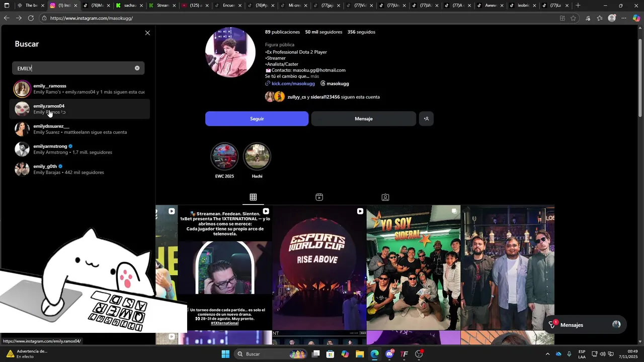Switch ESP LAA keyboard language
644x362 pixels.
click(x=582, y=354)
